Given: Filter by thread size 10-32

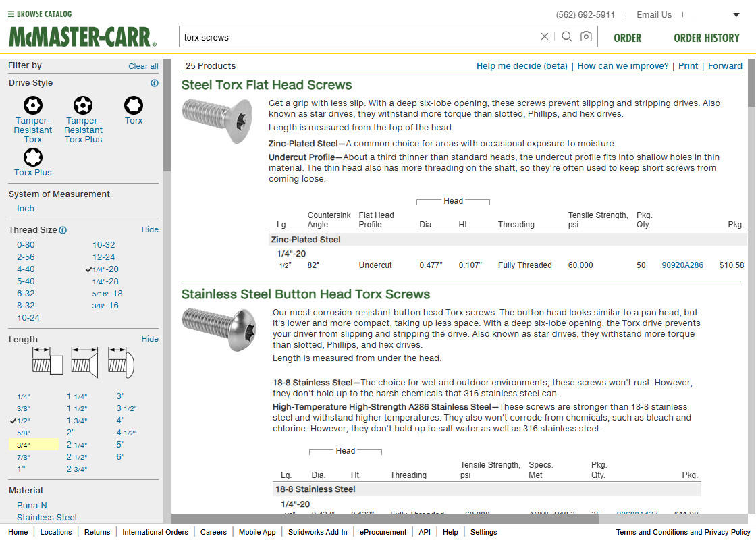Looking at the screenshot, I should point(104,245).
